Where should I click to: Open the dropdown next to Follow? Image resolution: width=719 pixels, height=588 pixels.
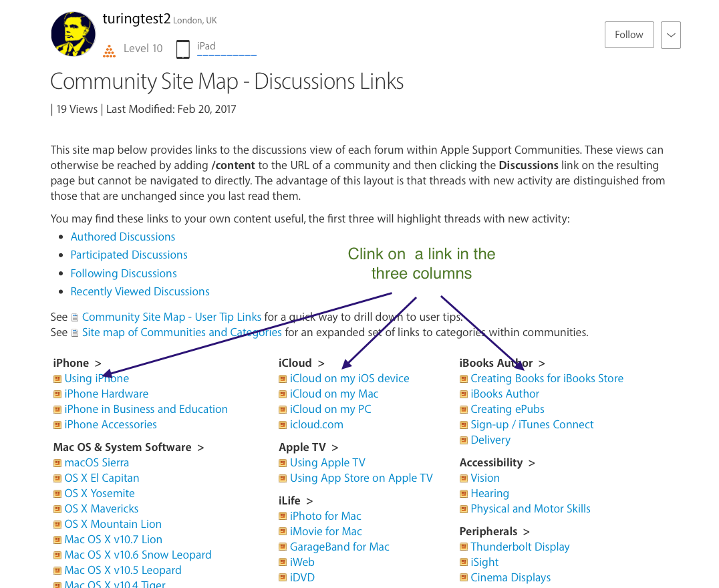pyautogui.click(x=671, y=35)
